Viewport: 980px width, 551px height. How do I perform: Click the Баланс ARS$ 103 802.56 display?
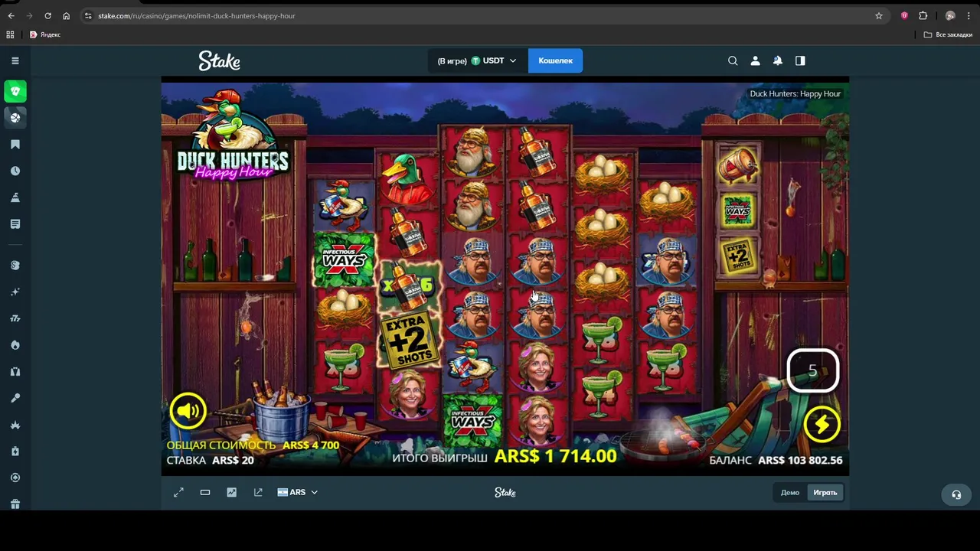(776, 460)
